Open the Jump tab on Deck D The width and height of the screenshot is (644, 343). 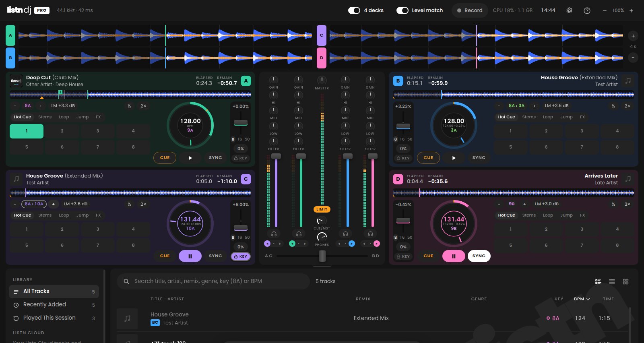566,215
